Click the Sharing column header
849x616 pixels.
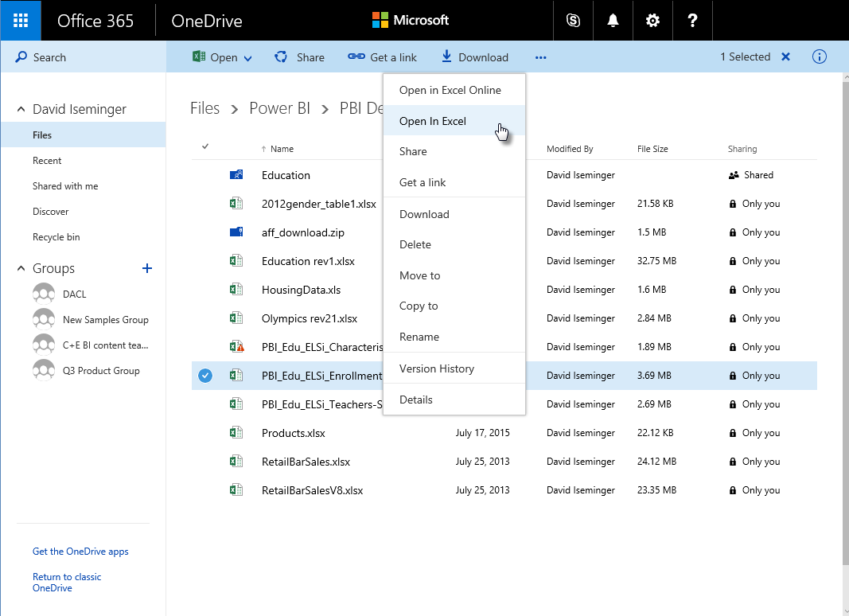point(742,149)
